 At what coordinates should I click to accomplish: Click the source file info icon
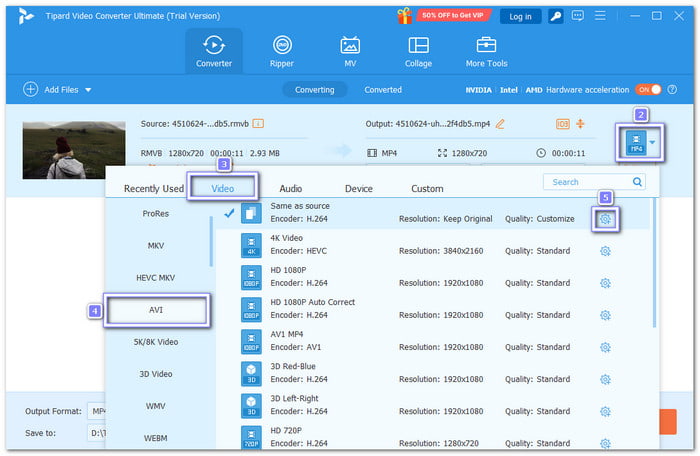point(258,123)
